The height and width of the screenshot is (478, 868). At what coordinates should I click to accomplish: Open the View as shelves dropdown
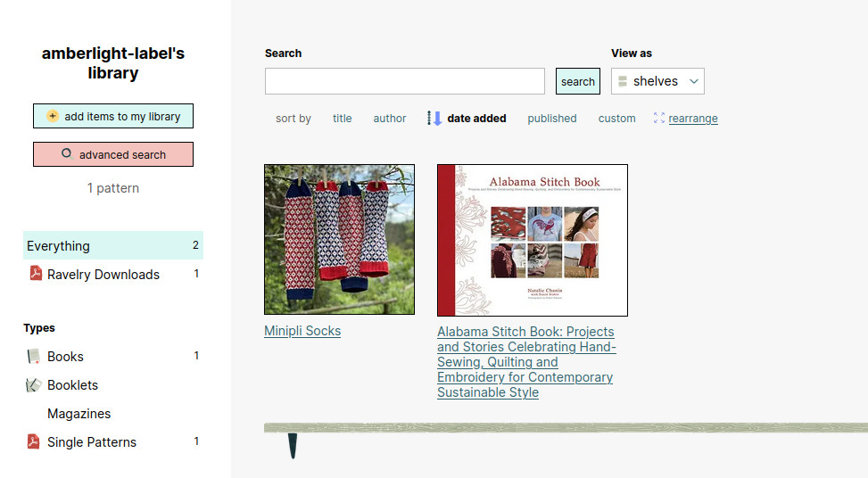coord(657,81)
